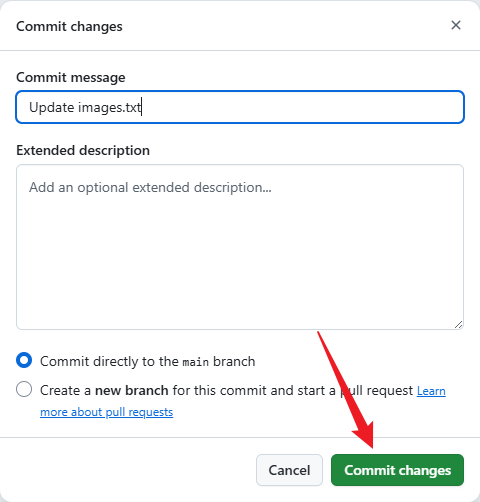This screenshot has height=502, width=480.
Task: Click the 'pull request' text before the Learn link
Action: [x=376, y=390]
